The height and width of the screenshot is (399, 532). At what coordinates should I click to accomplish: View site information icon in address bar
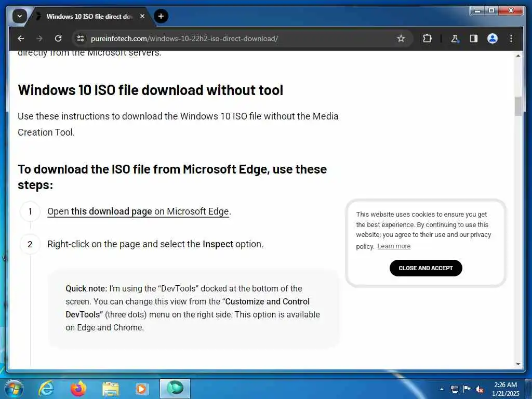[x=81, y=38]
